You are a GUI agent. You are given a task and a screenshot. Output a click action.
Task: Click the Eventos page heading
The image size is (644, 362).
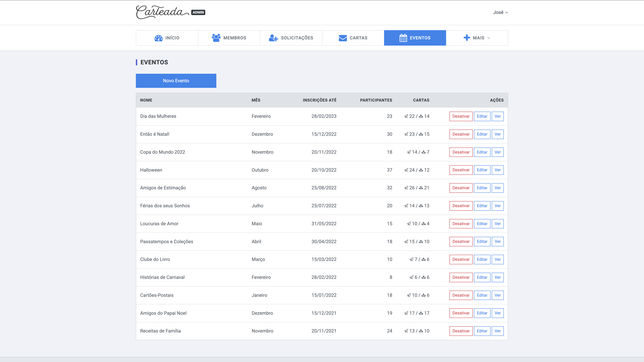[x=154, y=62]
